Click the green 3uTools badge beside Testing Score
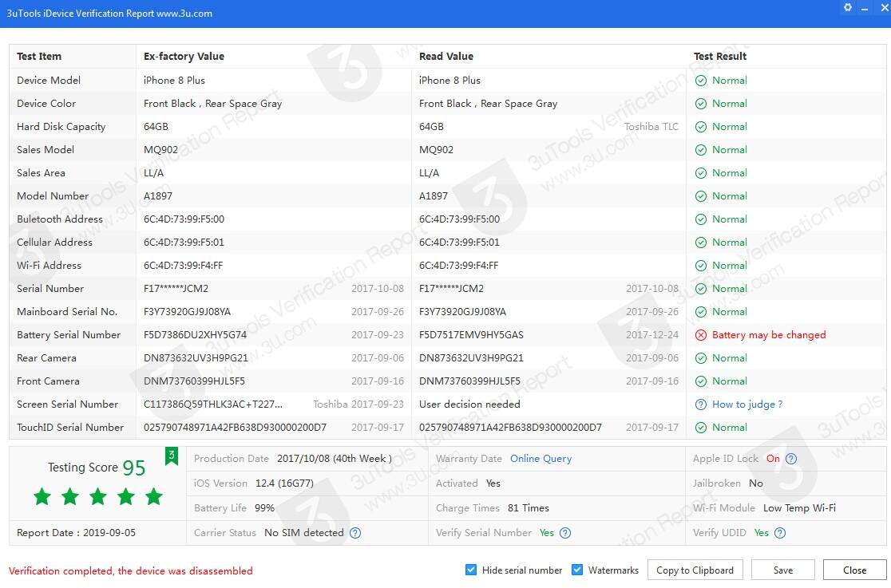 [x=171, y=456]
